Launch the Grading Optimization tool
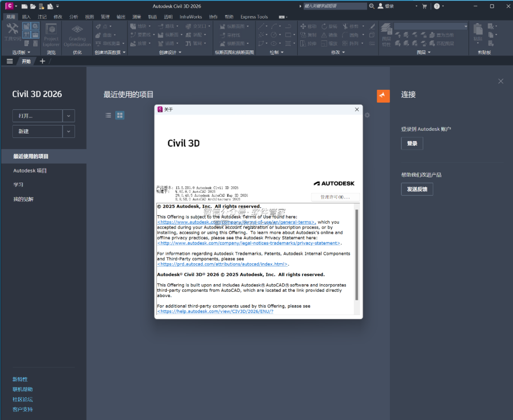The image size is (513, 420). (77, 35)
